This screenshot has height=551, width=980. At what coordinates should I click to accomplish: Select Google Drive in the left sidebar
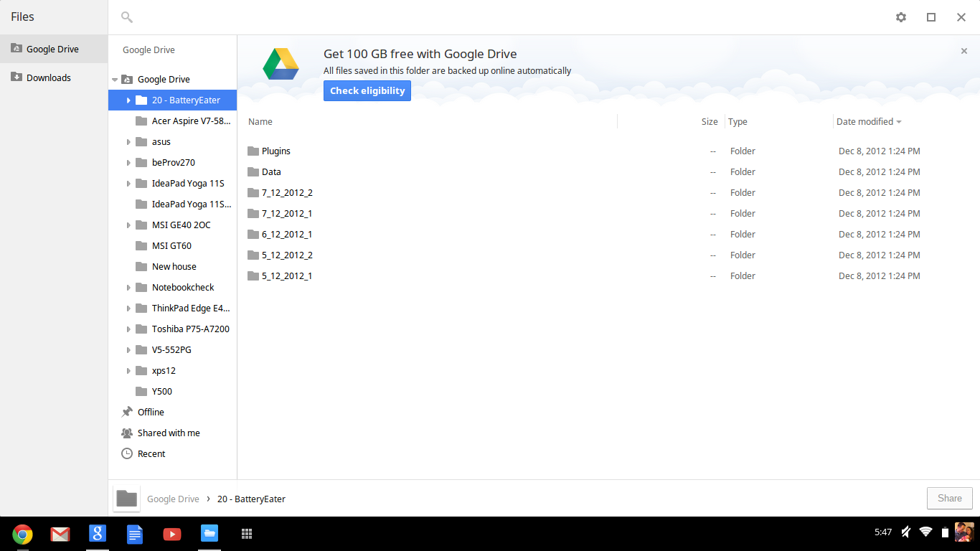[x=54, y=49]
